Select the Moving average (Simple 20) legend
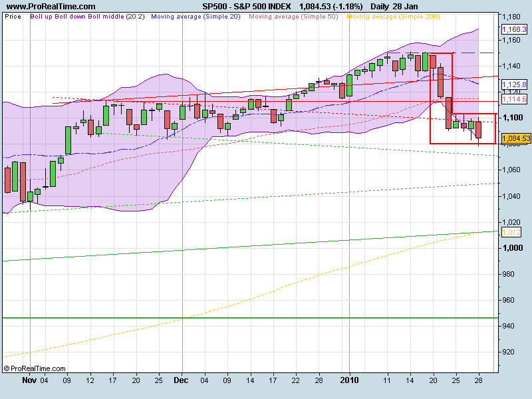The width and height of the screenshot is (532, 399). [196, 16]
